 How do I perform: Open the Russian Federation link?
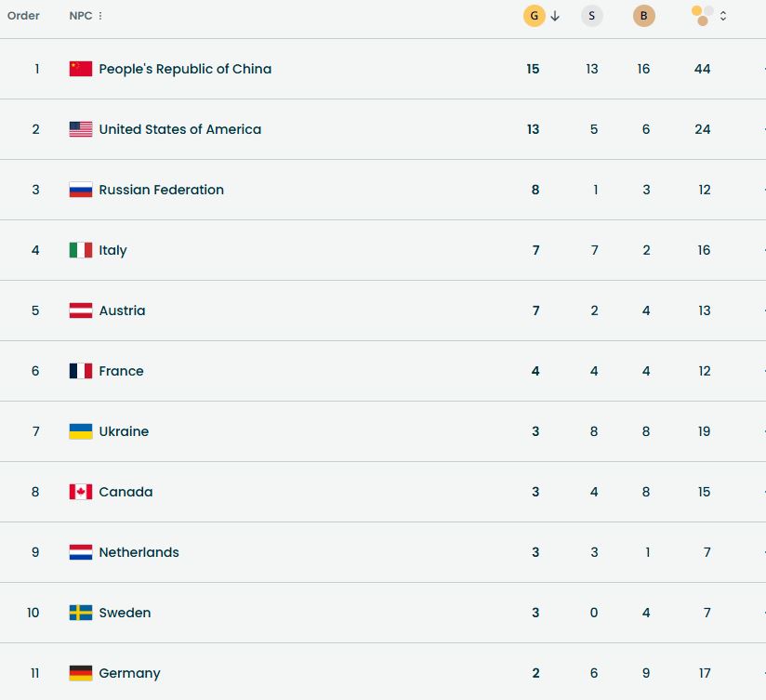pos(162,190)
